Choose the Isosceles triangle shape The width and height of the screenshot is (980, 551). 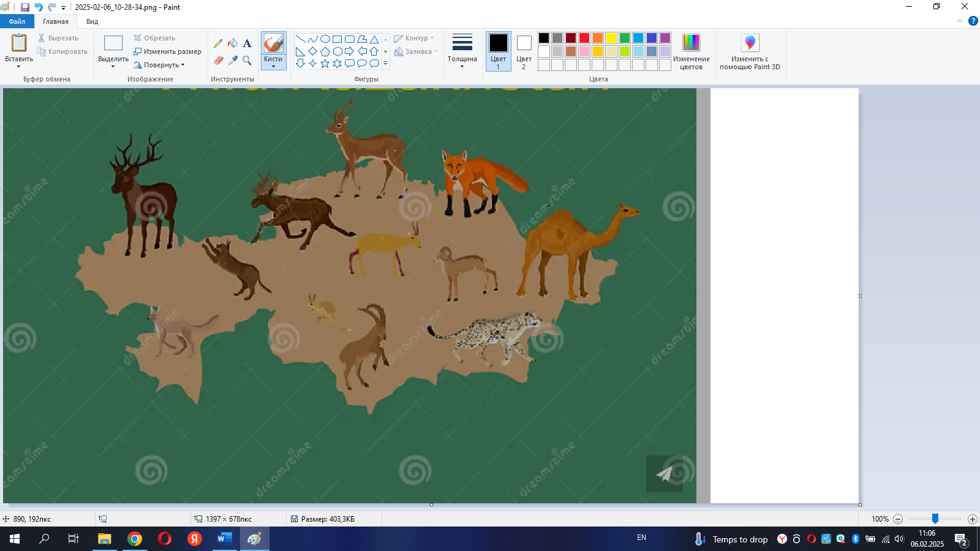coord(374,39)
